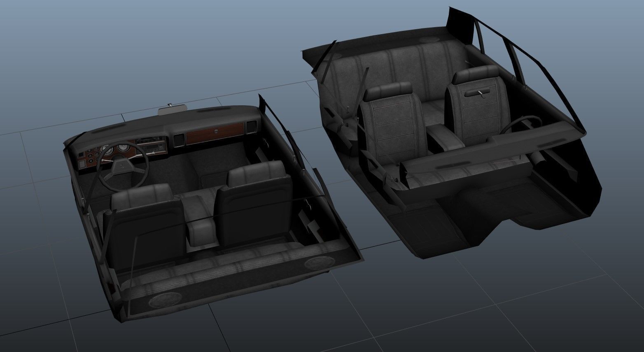644x352 pixels.
Task: Select the steering wheel on left interior model
Action: tap(122, 167)
